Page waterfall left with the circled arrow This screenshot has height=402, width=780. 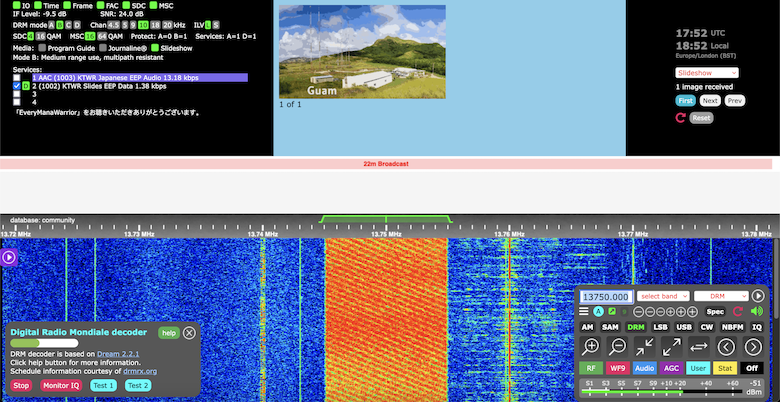point(727,347)
